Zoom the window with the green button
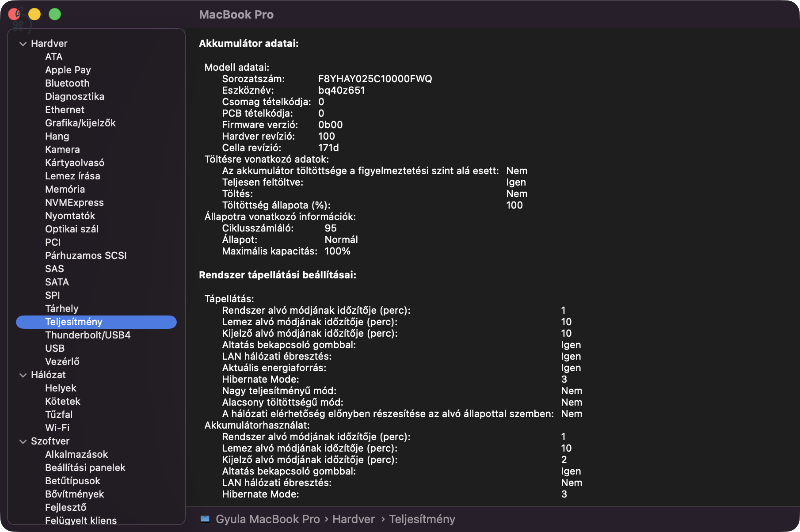The width and height of the screenshot is (800, 532). [55, 14]
